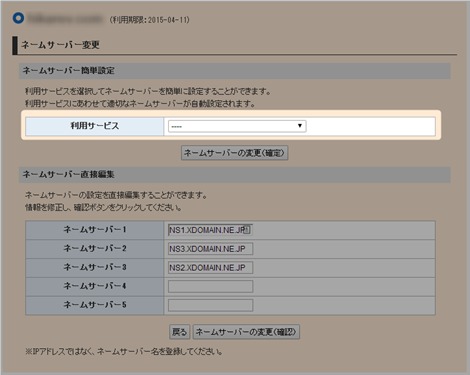This screenshot has width=470, height=375.
Task: Click ネームサーバーの変更(確認) button
Action: click(246, 332)
